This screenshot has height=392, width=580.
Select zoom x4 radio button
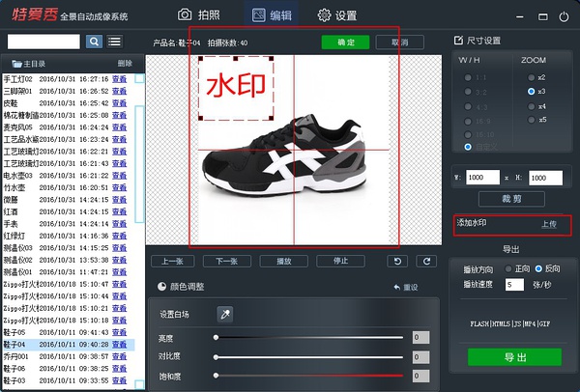point(531,106)
